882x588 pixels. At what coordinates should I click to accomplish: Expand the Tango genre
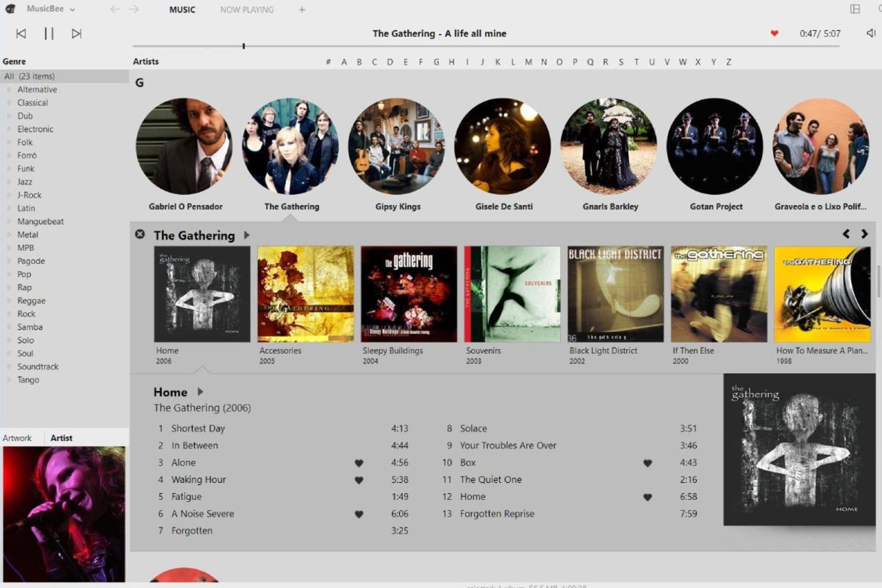(x=9, y=380)
